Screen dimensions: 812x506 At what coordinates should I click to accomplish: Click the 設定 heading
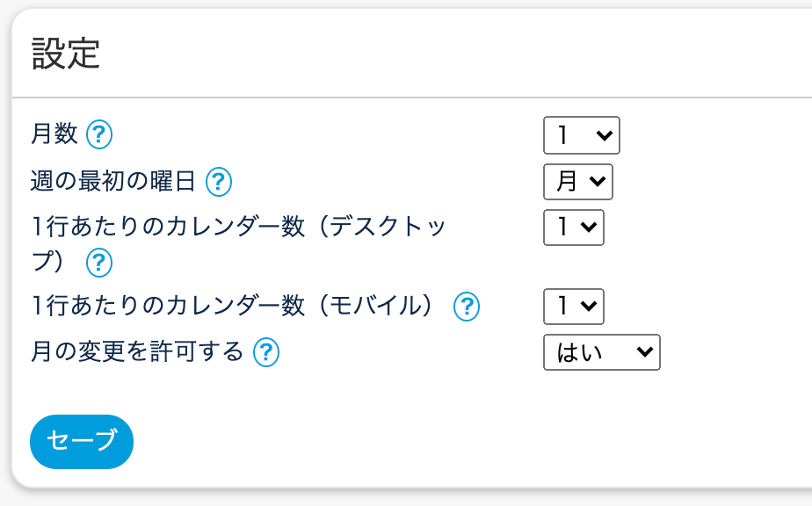(x=66, y=54)
